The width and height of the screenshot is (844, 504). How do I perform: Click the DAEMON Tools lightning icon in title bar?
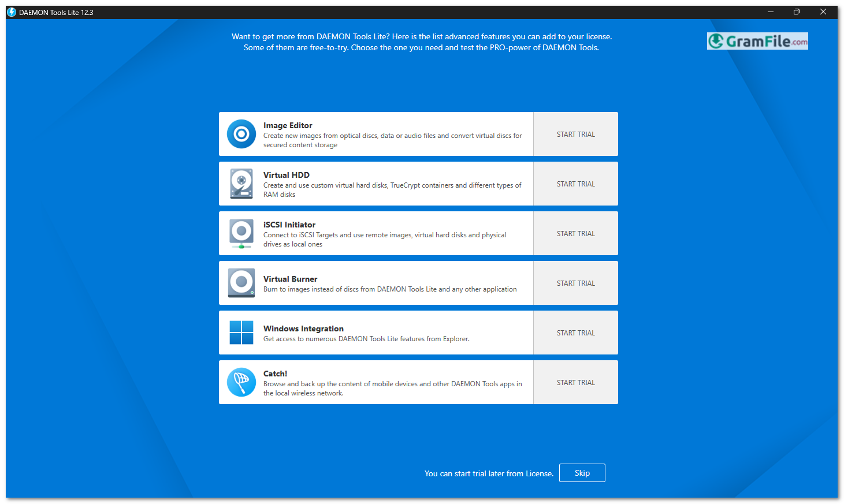pyautogui.click(x=12, y=12)
